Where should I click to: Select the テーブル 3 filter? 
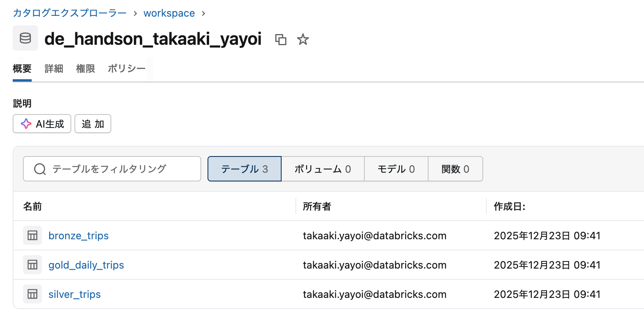pos(244,169)
